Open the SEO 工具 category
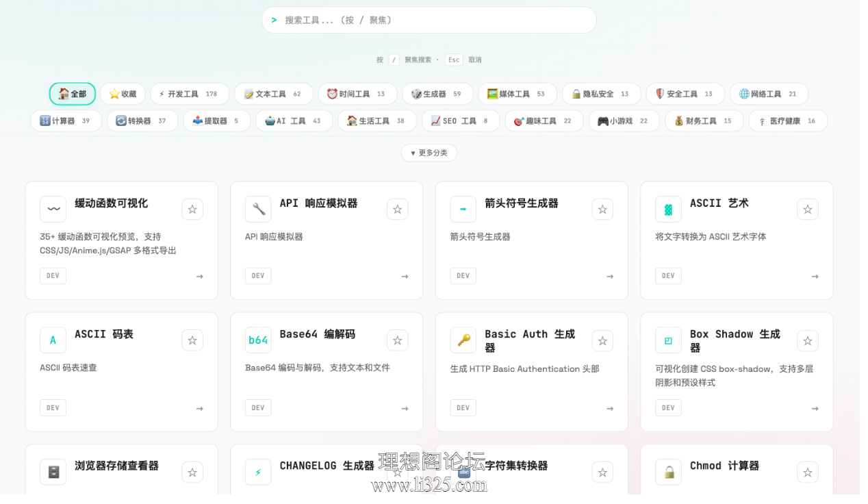Viewport: 868px width, 504px height. tap(461, 121)
